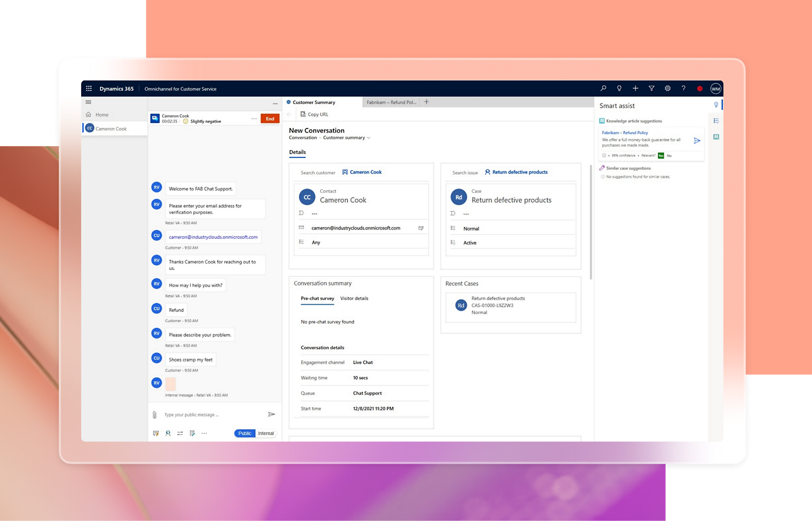Screen dimensions: 812x521
Task: Click the plus quick-create icon in top bar
Action: [x=635, y=88]
